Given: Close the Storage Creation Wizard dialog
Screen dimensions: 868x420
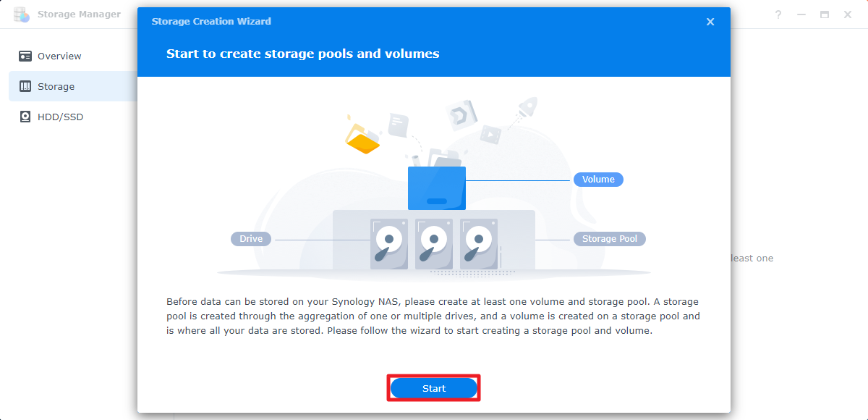Looking at the screenshot, I should pyautogui.click(x=710, y=22).
